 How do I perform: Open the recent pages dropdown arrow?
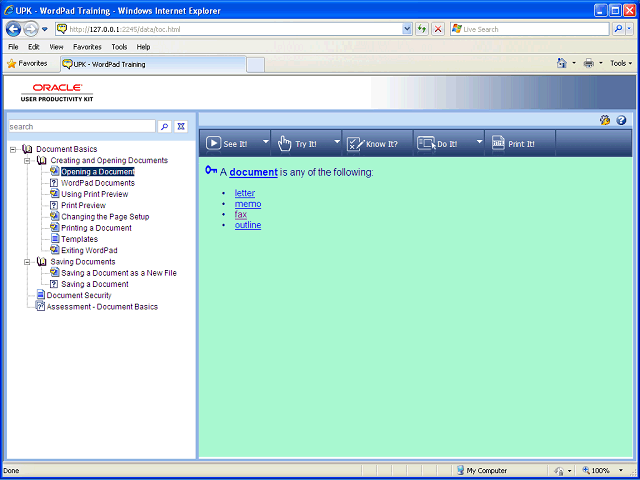(x=45, y=29)
